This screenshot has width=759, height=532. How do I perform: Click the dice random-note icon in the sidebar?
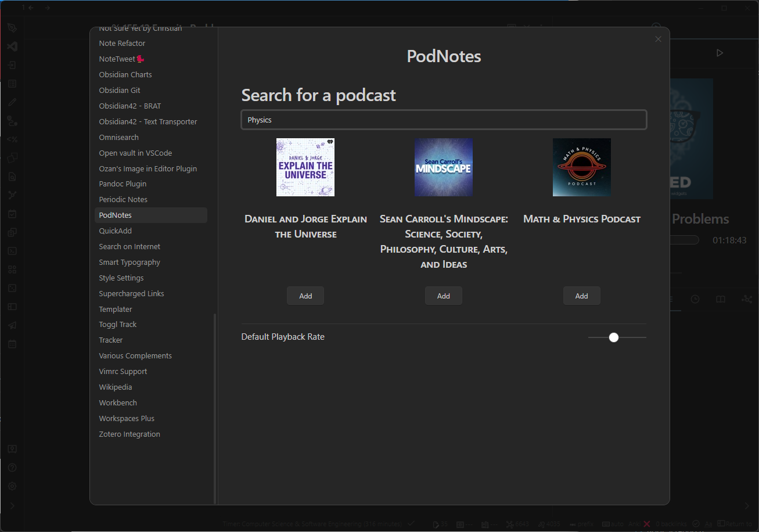[x=12, y=287]
